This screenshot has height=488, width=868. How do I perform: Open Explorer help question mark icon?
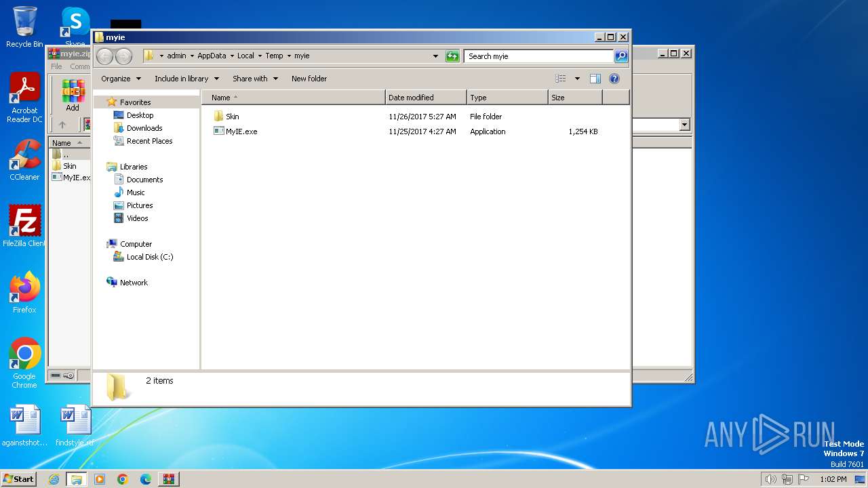(x=614, y=79)
